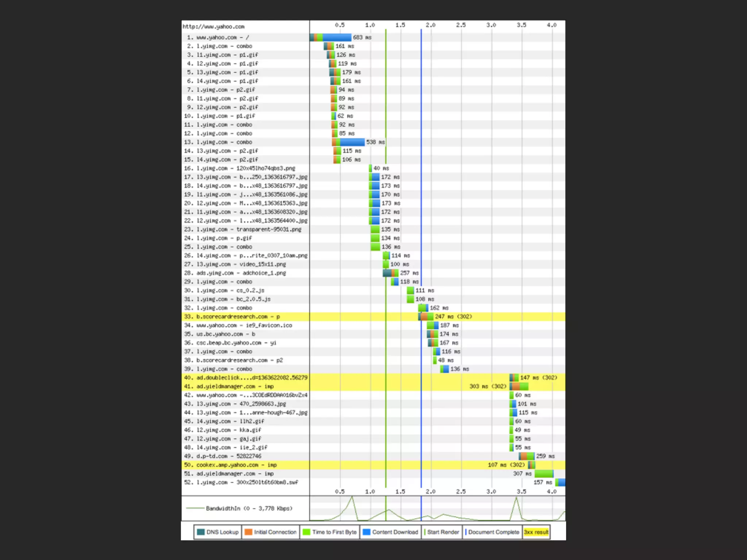This screenshot has width=747, height=560.
Task: Click the 3xx result yellow legend label
Action: point(536,532)
